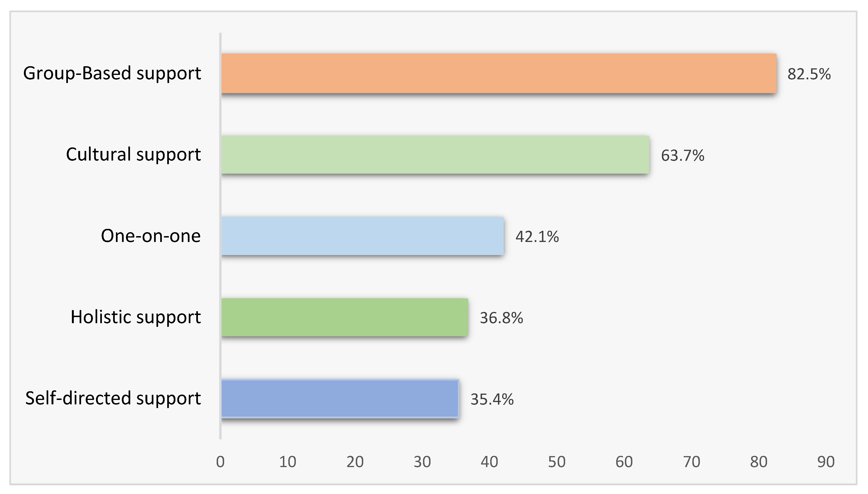Screen dimensions: 868x494
Task: Select the light green Cultural support bar
Action: (435, 155)
